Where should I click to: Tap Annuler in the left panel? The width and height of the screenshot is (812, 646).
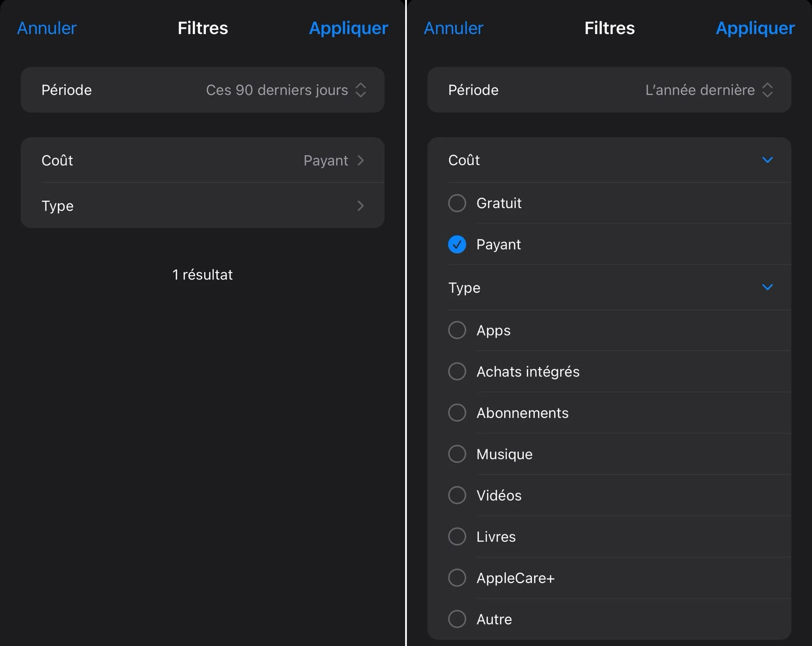(47, 28)
